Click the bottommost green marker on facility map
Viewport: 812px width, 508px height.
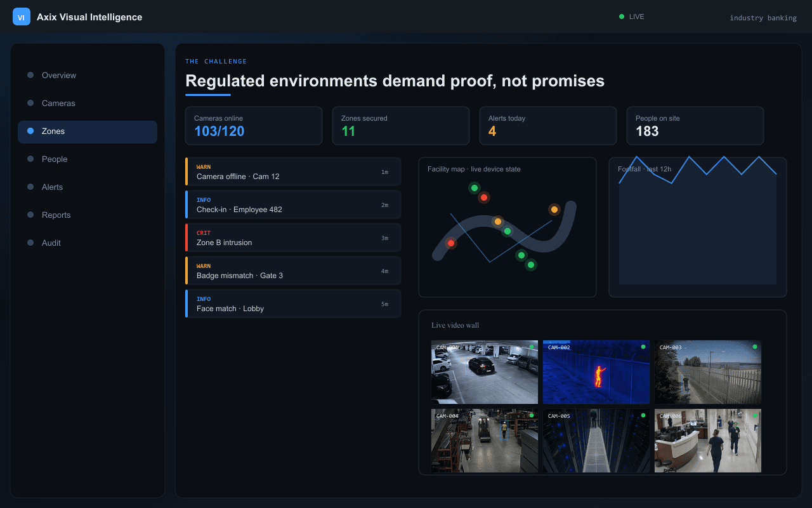tap(531, 265)
